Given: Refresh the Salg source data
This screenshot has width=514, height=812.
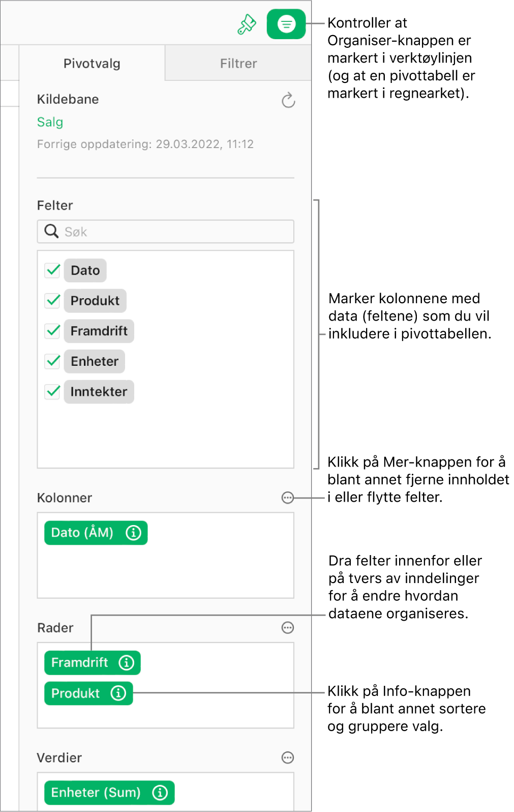Looking at the screenshot, I should click(288, 100).
